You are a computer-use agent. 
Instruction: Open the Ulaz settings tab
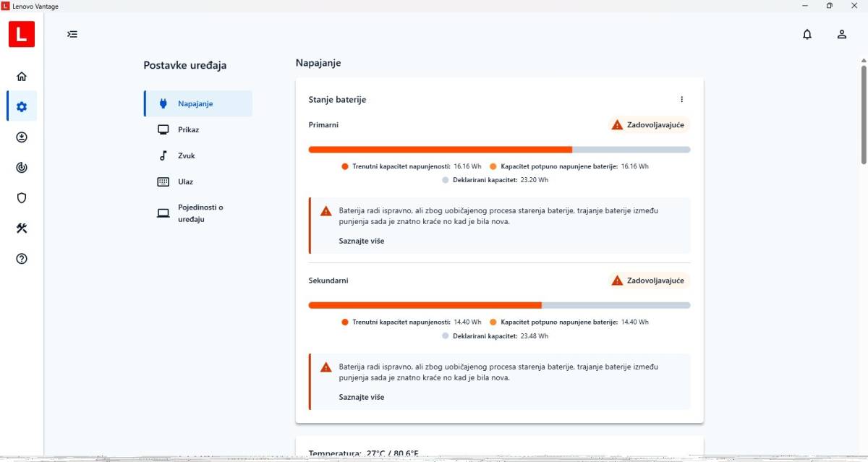(185, 181)
